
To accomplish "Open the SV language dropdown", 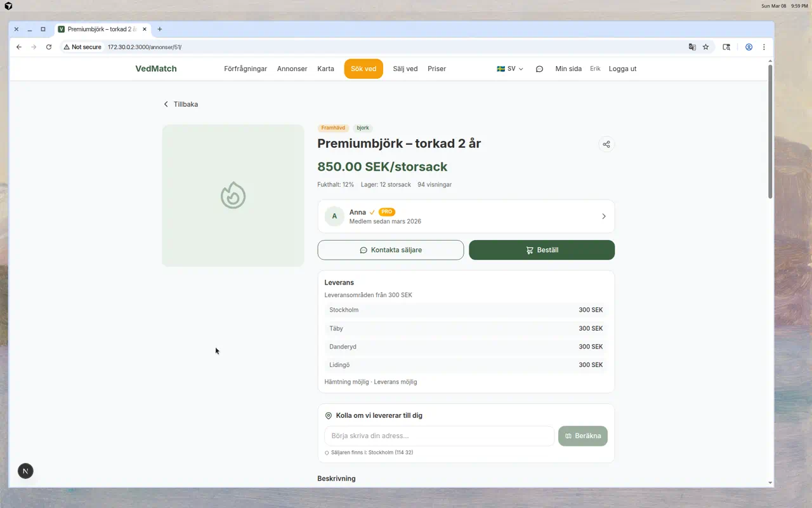I will click(509, 69).
